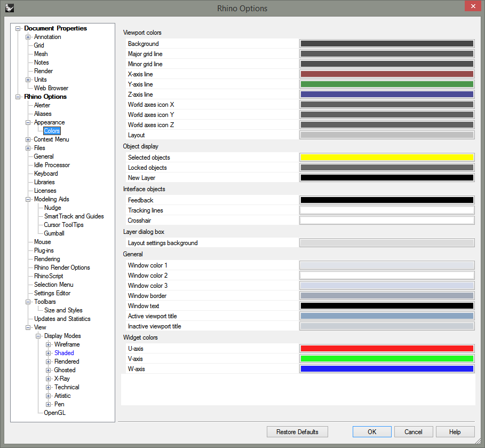
Task: Edit the Active viewport title color
Action: point(387,316)
